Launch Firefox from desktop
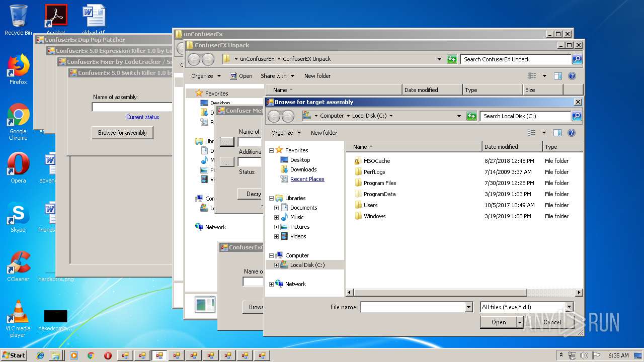The height and width of the screenshot is (362, 644). 18,69
